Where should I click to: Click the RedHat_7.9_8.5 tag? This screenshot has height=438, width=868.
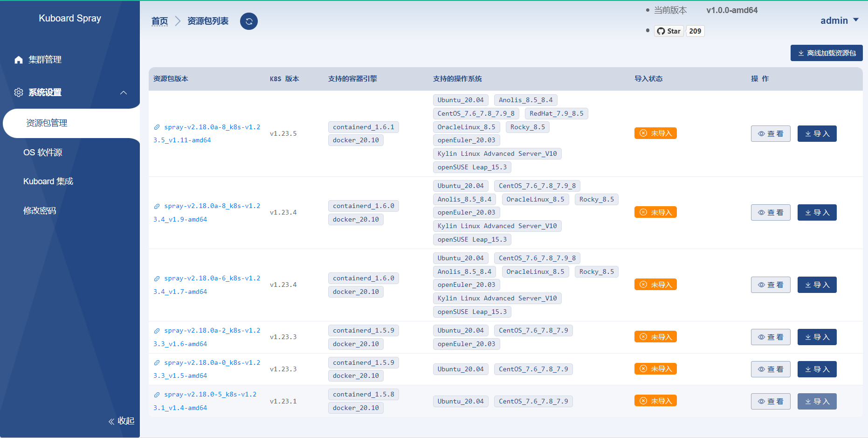coord(557,114)
